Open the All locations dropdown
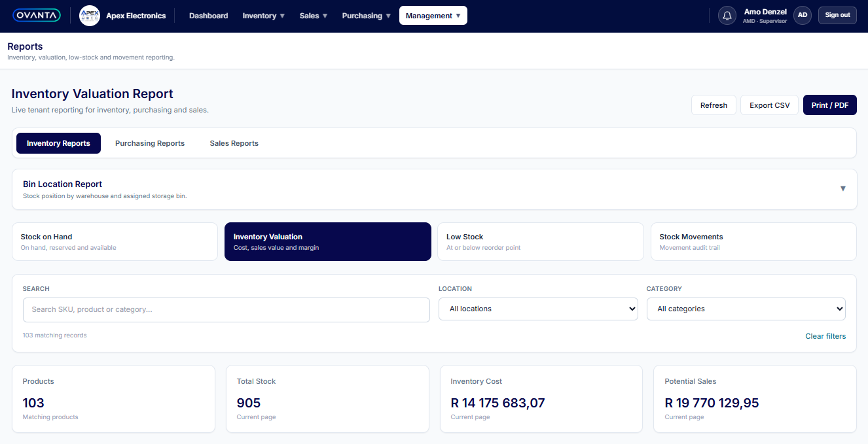This screenshot has height=444, width=868. click(538, 309)
